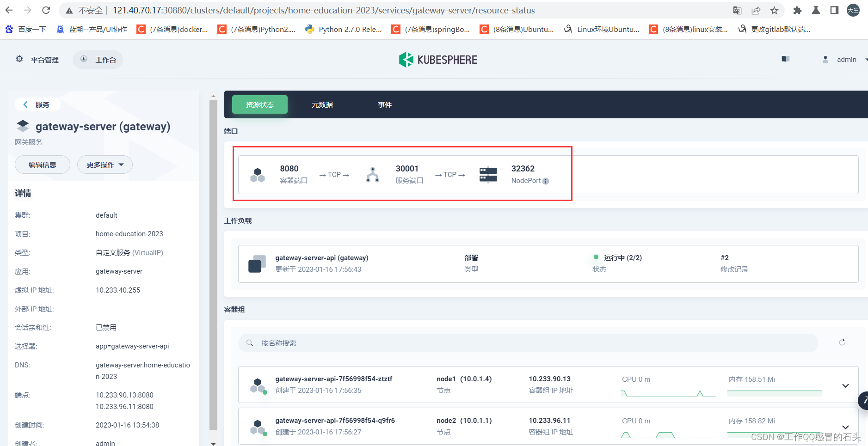Open the (7条消息)docker bookmark

click(x=172, y=29)
